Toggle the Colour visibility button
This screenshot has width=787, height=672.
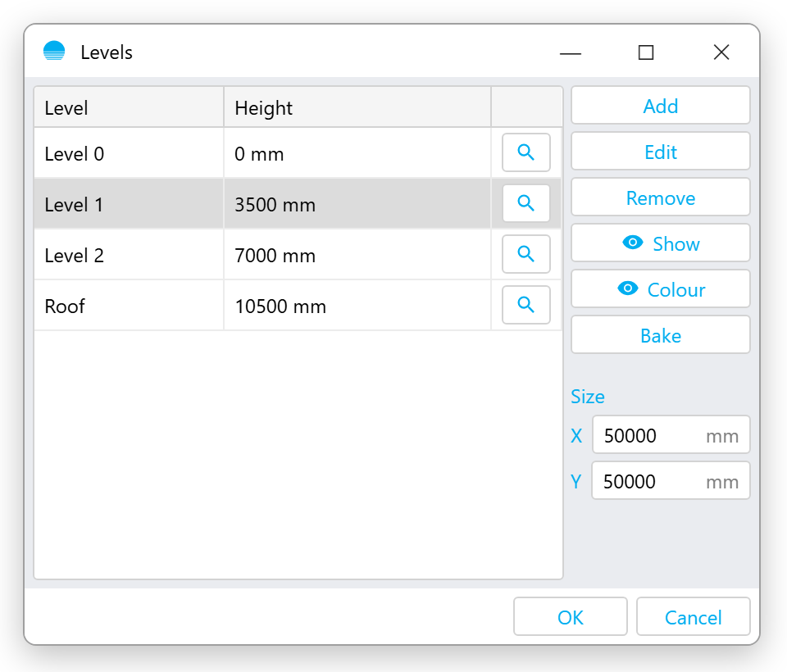661,289
